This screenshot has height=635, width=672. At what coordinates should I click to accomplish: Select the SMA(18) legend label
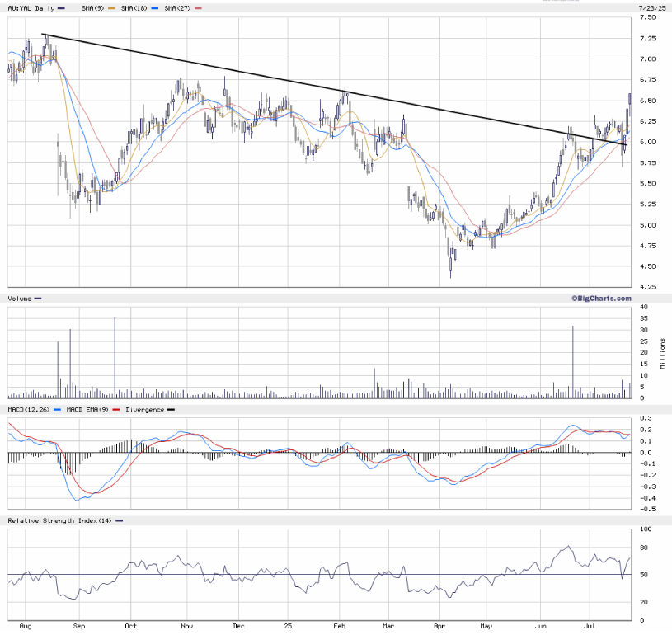[135, 7]
